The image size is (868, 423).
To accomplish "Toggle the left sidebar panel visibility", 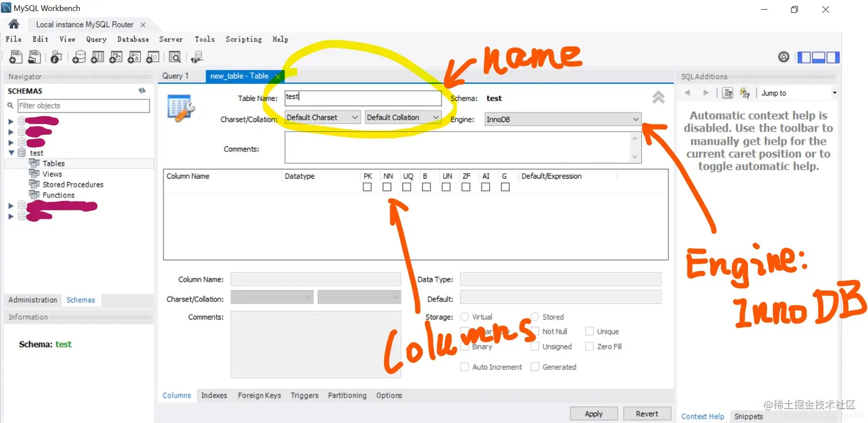I will pos(804,57).
